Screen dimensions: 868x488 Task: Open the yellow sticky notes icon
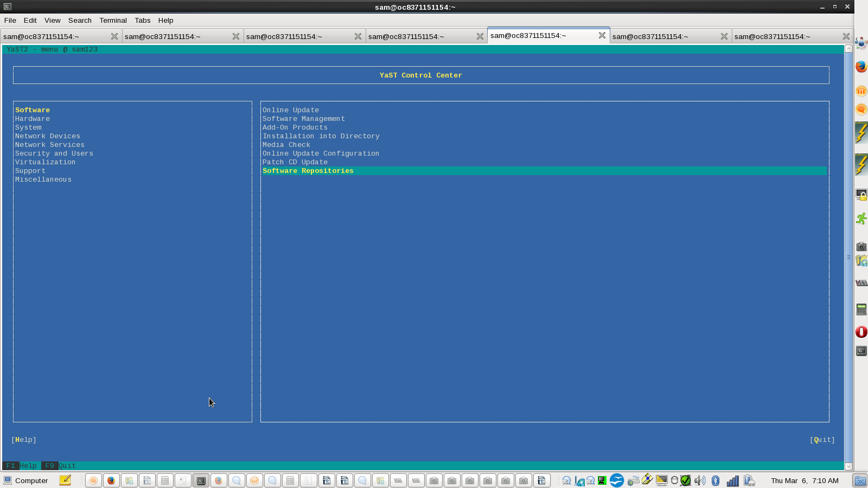(x=65, y=480)
